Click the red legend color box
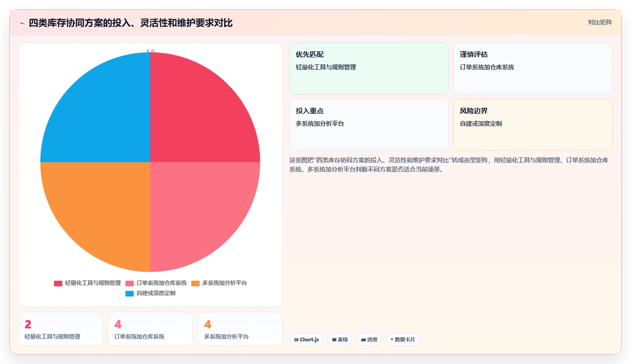Viewport: 631px width, 364px height. click(58, 283)
